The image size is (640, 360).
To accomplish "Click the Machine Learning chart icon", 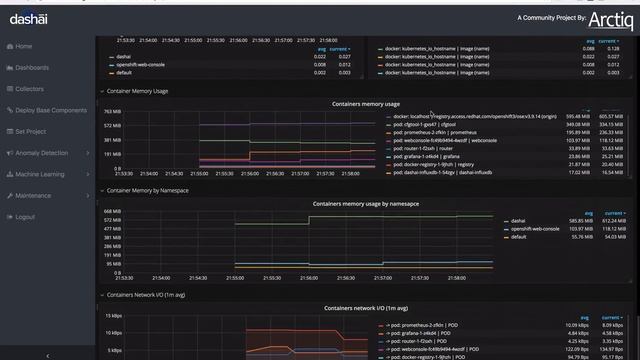I will click(x=10, y=174).
